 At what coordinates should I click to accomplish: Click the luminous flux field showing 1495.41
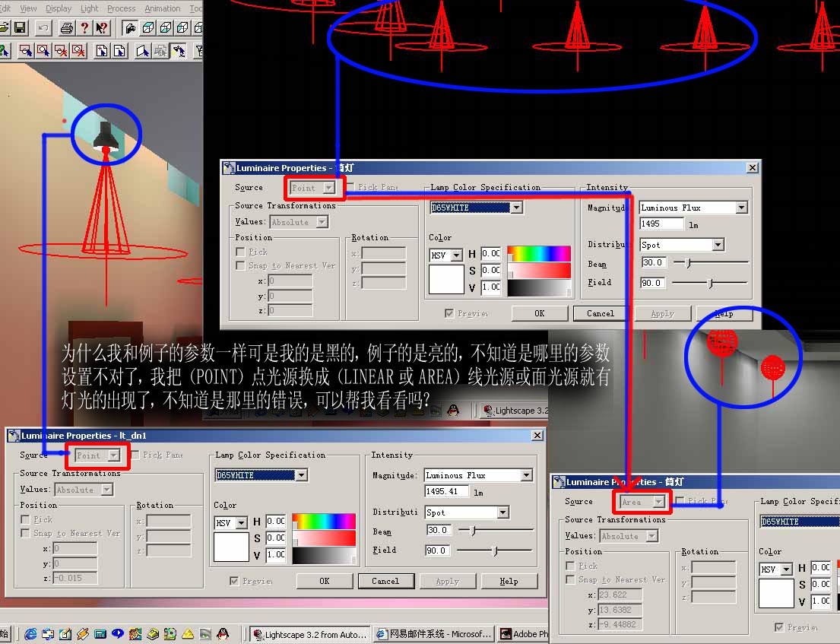[445, 491]
